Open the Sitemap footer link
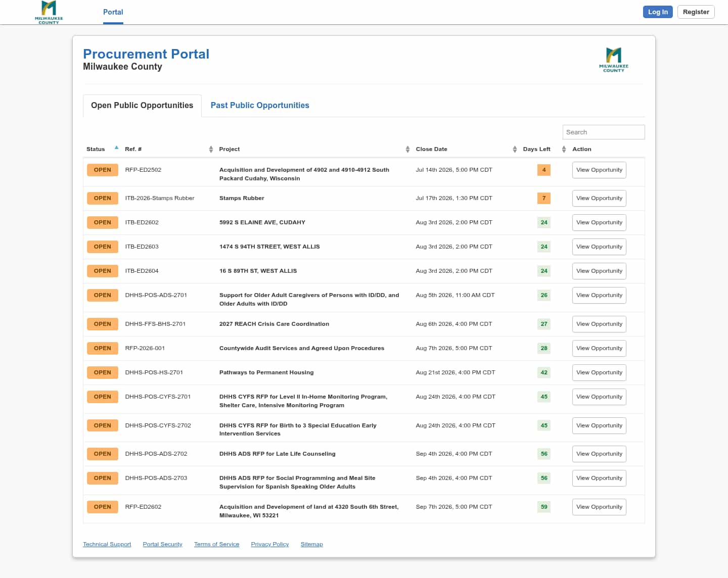 coord(312,544)
